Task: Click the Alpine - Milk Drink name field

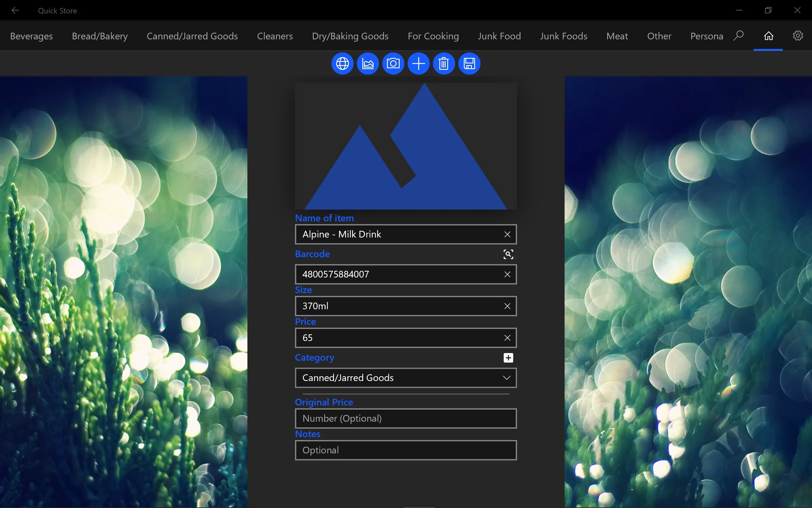Action: coord(406,234)
